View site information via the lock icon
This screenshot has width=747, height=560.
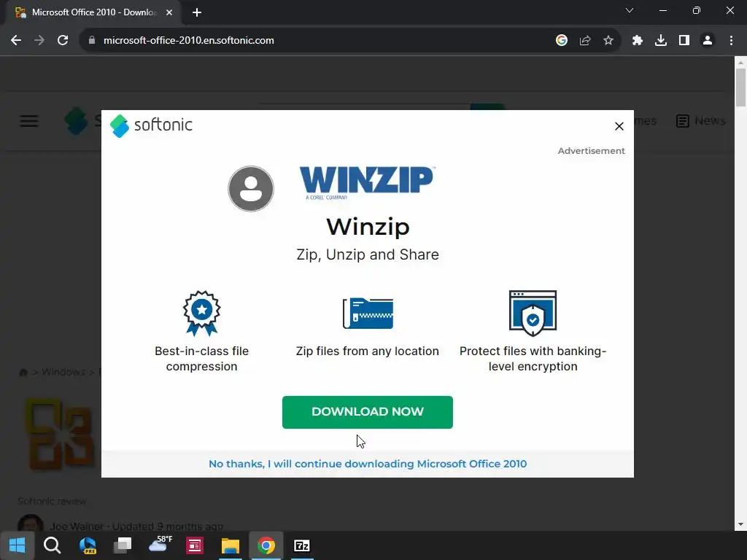[92, 41]
